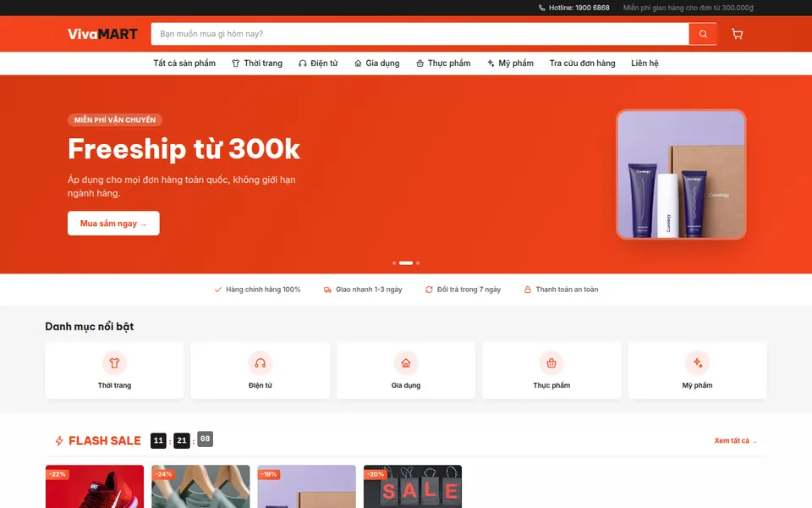Viewport: 812px width, 508px height.
Task: Click the sparkle icon in Mỹ phẩm menu
Action: pos(491,63)
